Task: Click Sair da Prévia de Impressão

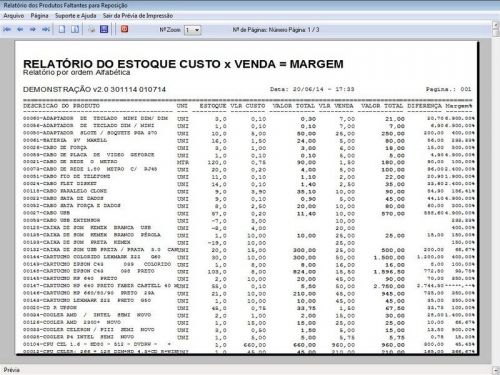Action: pyautogui.click(x=138, y=16)
